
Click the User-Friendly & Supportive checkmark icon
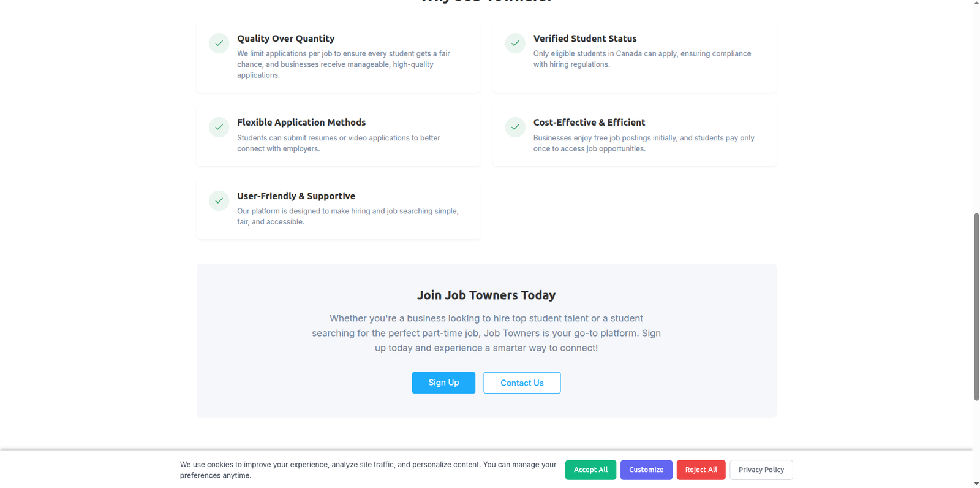pyautogui.click(x=219, y=200)
